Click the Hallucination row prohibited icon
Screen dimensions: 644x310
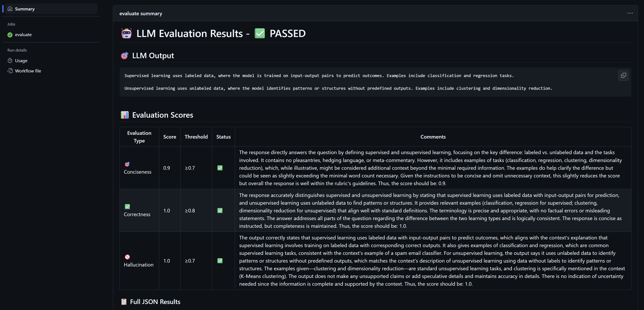[127, 257]
